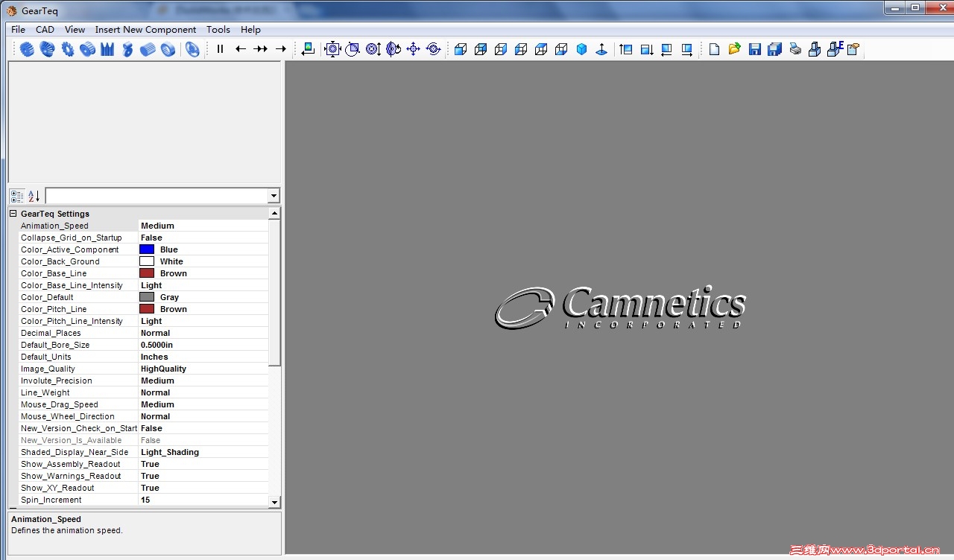Open the File menu

coord(18,30)
